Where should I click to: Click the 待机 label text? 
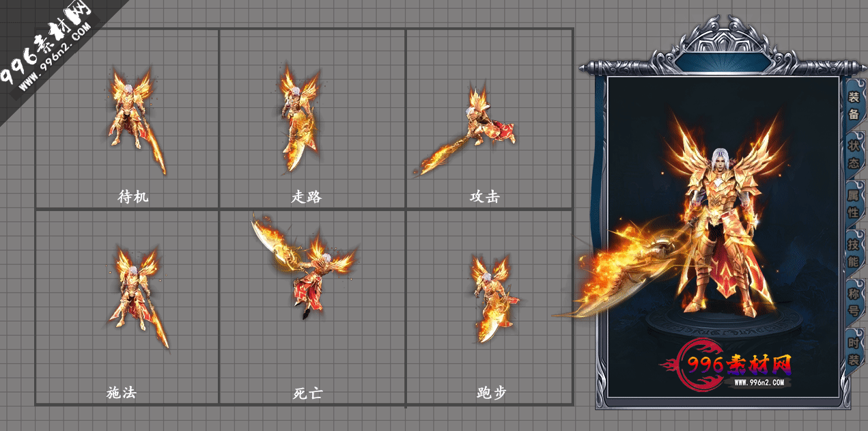(x=133, y=197)
